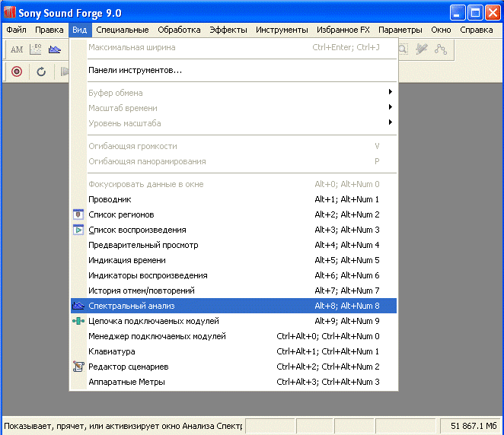Click the 51 867.1 Мб status bar field
Screen dimensions: 504x435
point(471,426)
